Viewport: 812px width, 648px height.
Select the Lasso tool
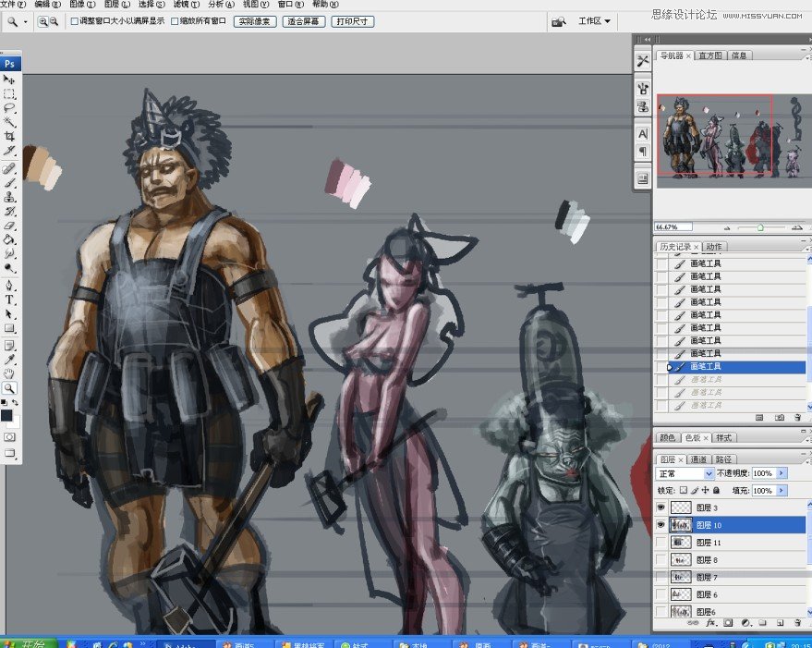(x=9, y=108)
